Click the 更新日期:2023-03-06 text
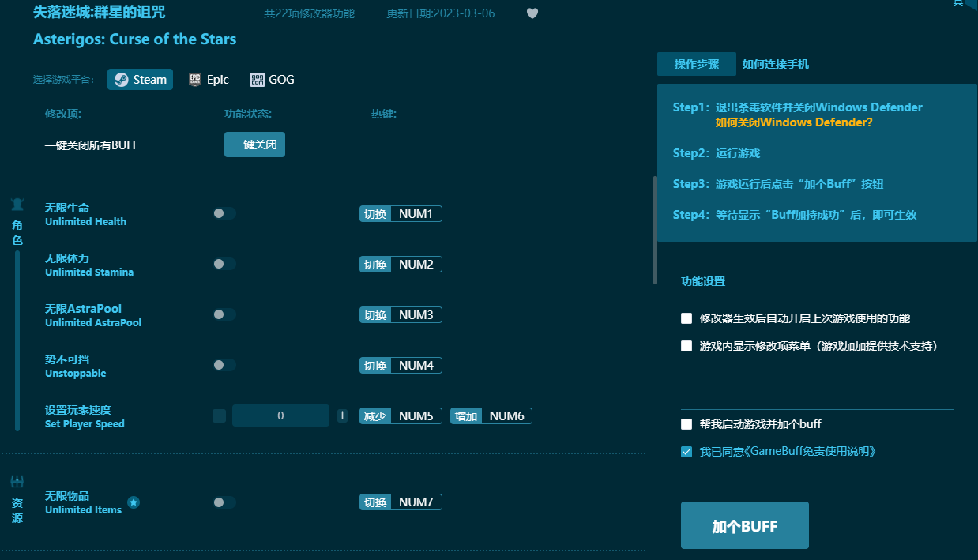The image size is (978, 560). [x=441, y=14]
